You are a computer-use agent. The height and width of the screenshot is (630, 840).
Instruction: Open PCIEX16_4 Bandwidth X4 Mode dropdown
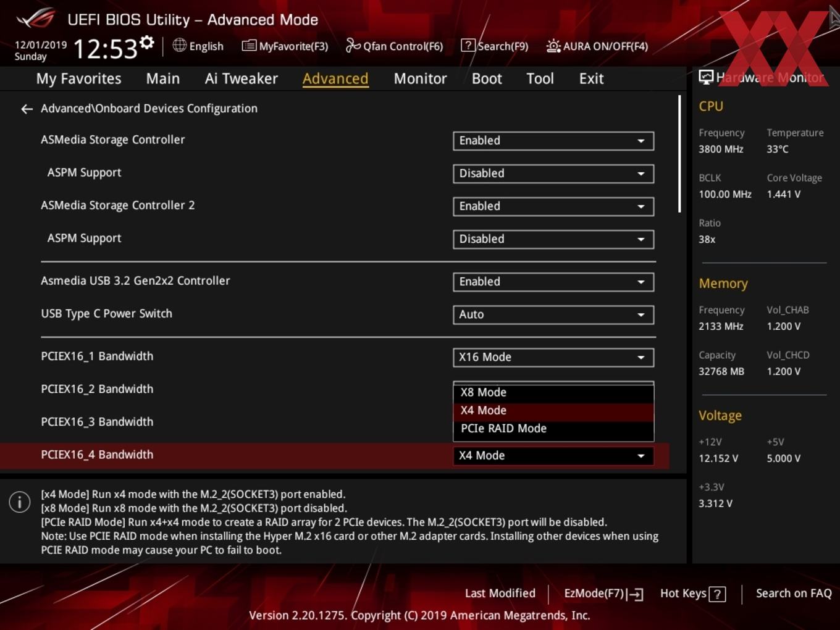[553, 456]
